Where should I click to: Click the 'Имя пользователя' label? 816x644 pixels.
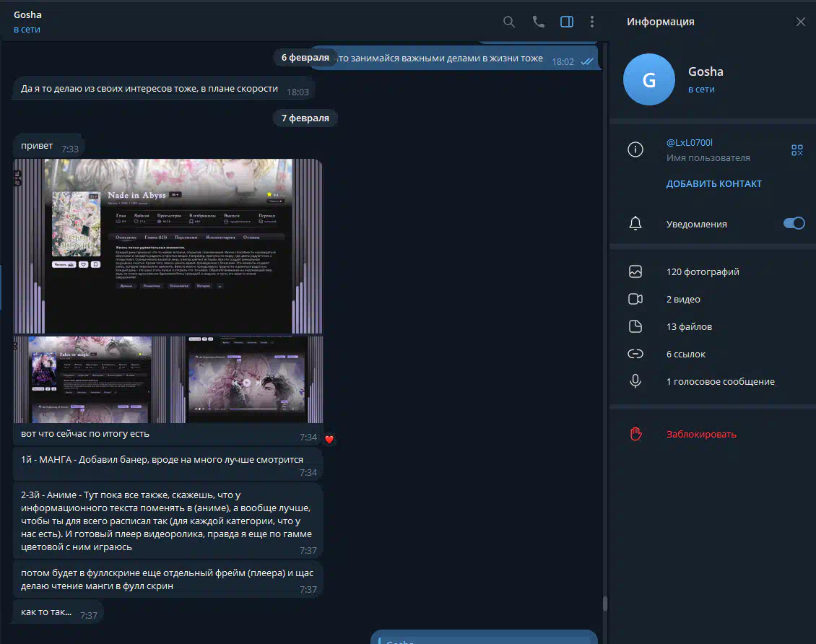tap(708, 157)
